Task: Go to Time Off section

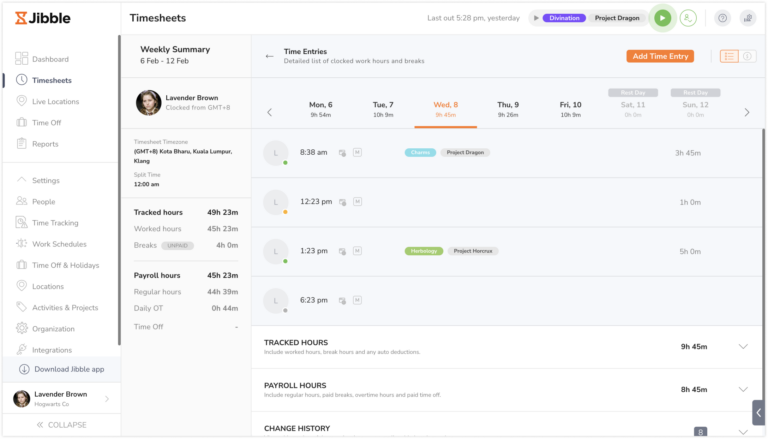Action: [x=39, y=122]
